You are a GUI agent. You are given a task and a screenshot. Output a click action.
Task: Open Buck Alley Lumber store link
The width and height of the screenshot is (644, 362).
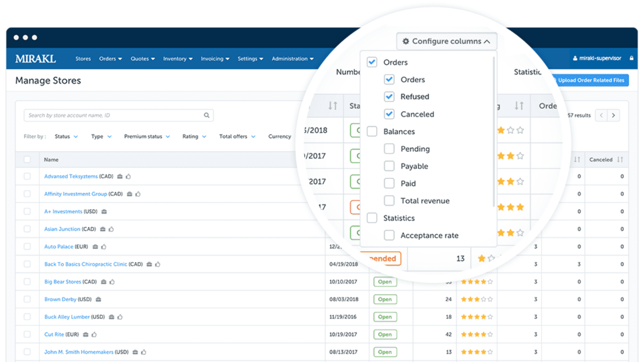click(67, 317)
